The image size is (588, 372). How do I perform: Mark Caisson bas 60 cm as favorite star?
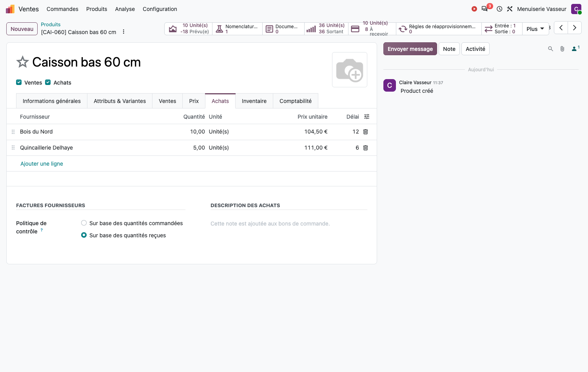coord(23,62)
